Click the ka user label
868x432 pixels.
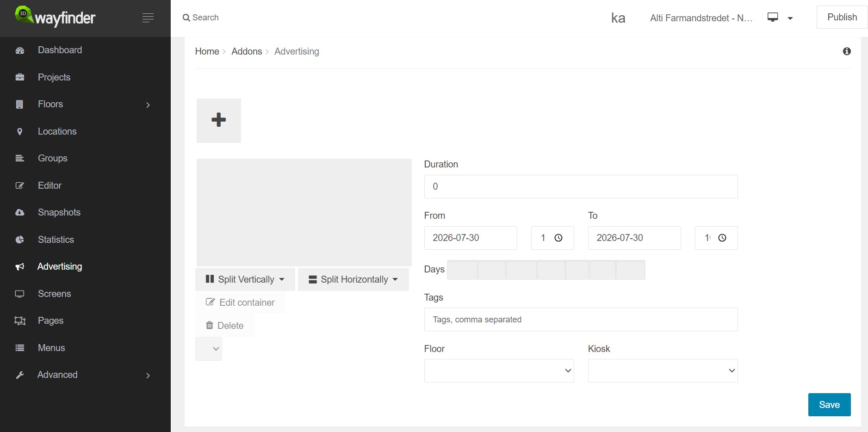618,18
